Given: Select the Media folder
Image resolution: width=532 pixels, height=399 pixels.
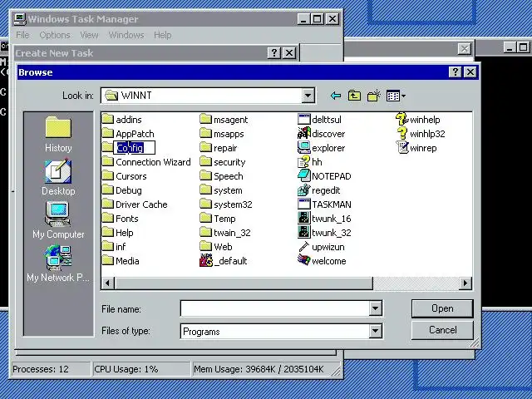Looking at the screenshot, I should click(121, 261).
